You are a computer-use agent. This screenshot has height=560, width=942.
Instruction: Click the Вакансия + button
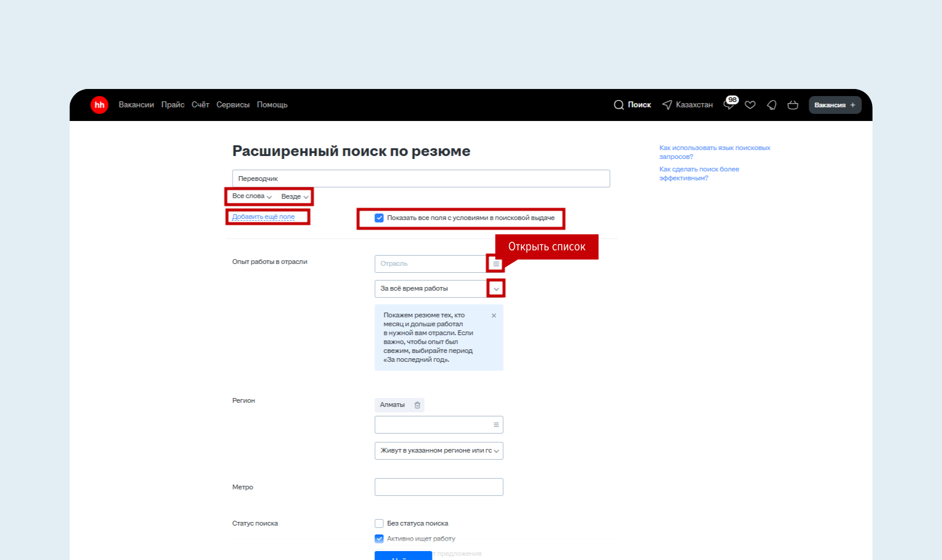835,105
